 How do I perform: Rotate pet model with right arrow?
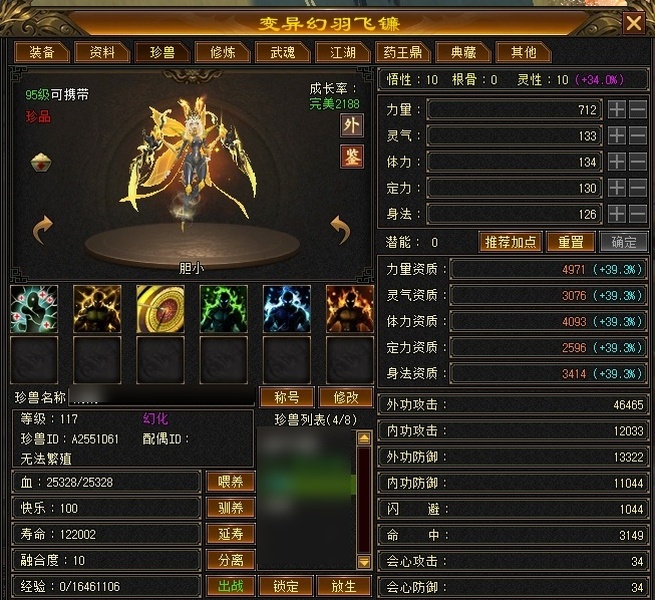tap(340, 229)
